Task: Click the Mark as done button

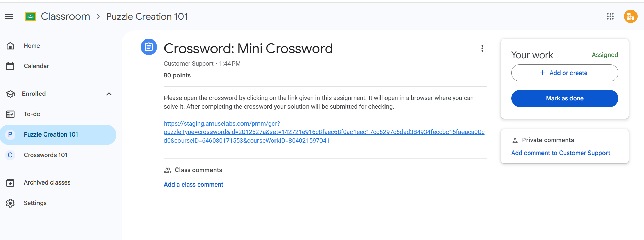Action: [564, 98]
